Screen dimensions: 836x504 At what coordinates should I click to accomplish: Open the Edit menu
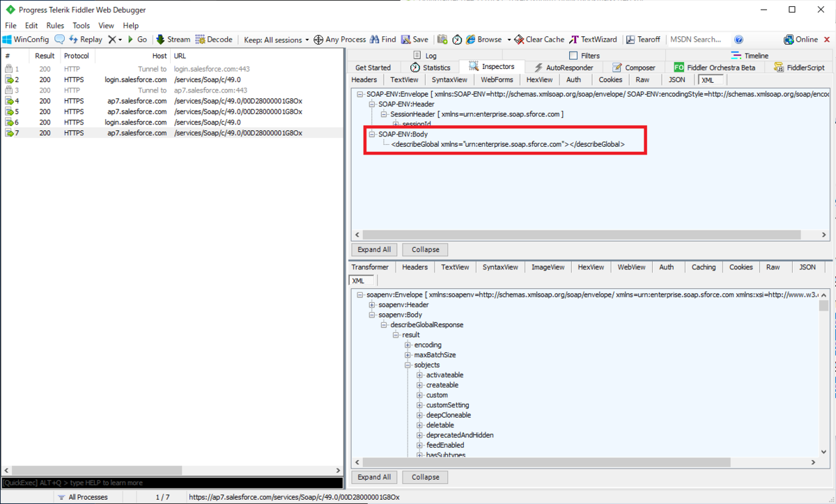tap(31, 26)
